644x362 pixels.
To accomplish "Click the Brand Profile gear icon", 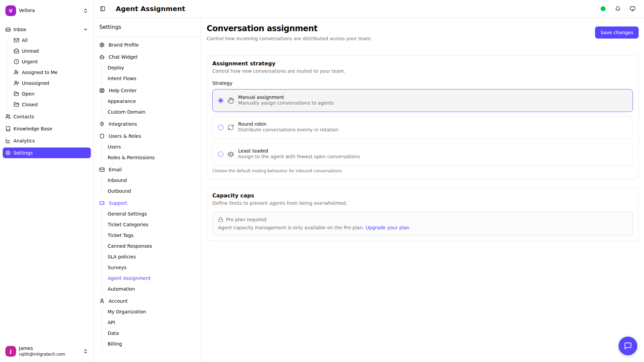I will (x=102, y=45).
